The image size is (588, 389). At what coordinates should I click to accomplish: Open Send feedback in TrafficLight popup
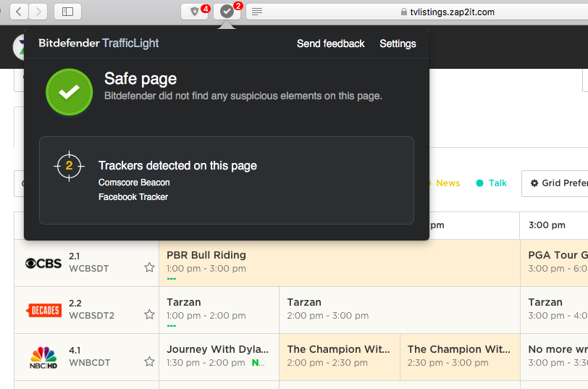(330, 43)
